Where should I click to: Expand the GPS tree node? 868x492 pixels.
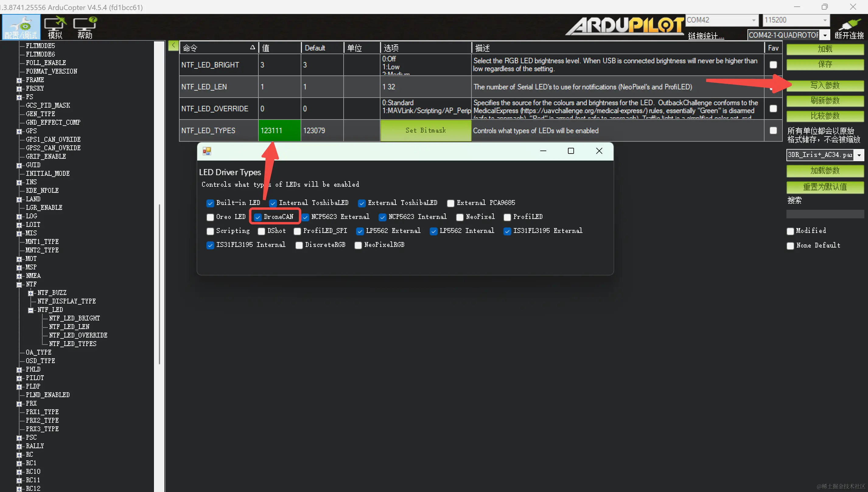pos(19,131)
